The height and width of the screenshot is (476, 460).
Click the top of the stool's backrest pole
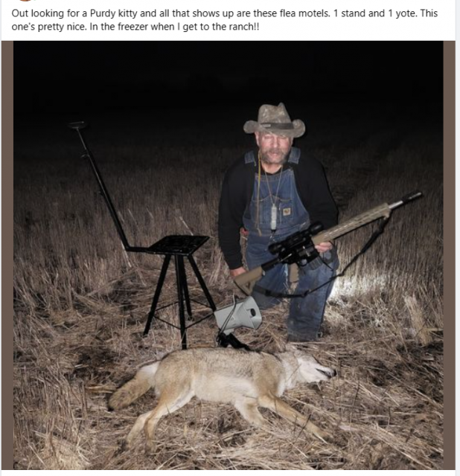click(77, 124)
